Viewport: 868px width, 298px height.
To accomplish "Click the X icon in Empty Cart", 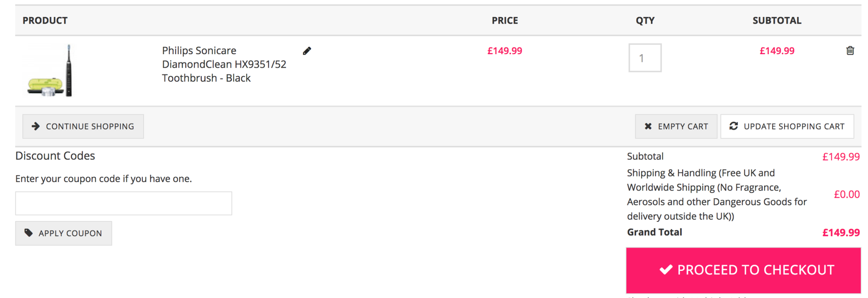I will [x=648, y=126].
